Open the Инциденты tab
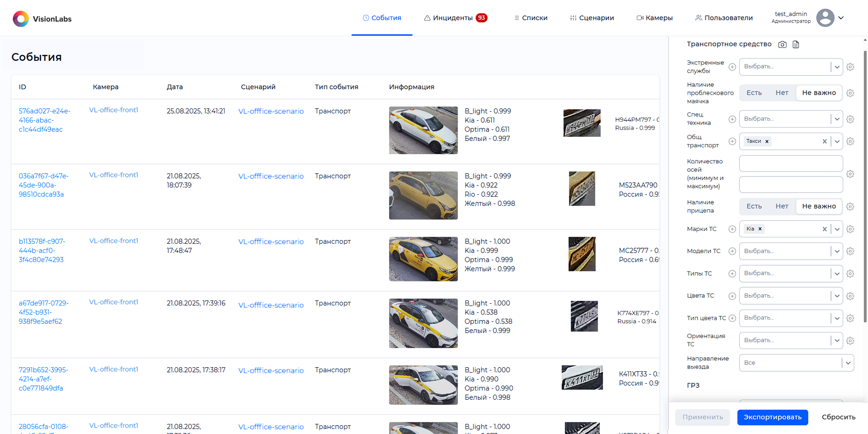 (455, 18)
